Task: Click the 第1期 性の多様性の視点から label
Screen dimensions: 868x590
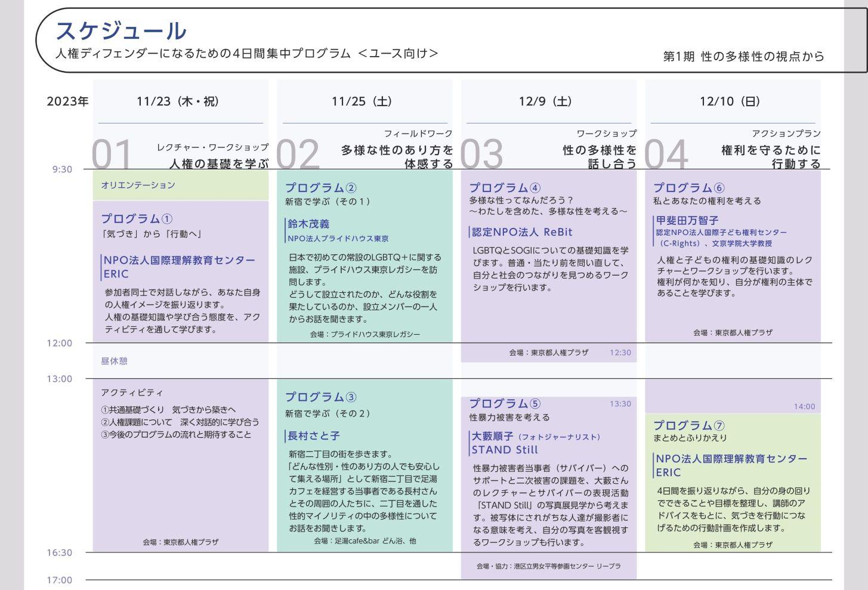Action: click(743, 56)
